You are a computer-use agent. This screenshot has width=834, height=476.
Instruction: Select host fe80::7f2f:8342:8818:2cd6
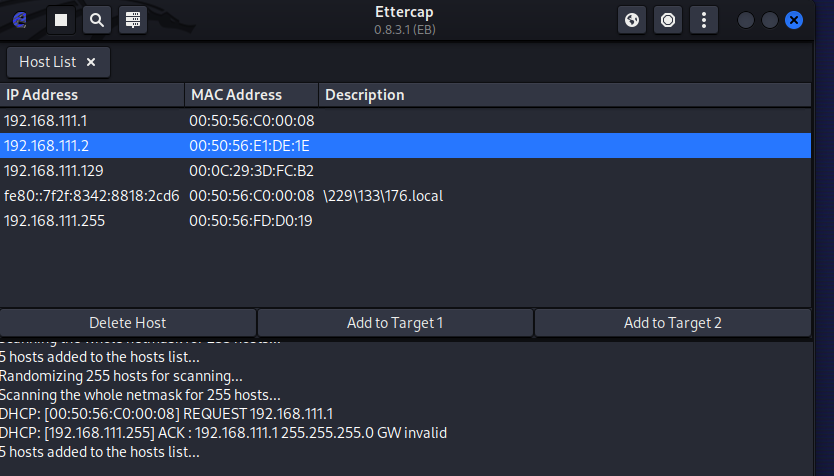coord(405,196)
